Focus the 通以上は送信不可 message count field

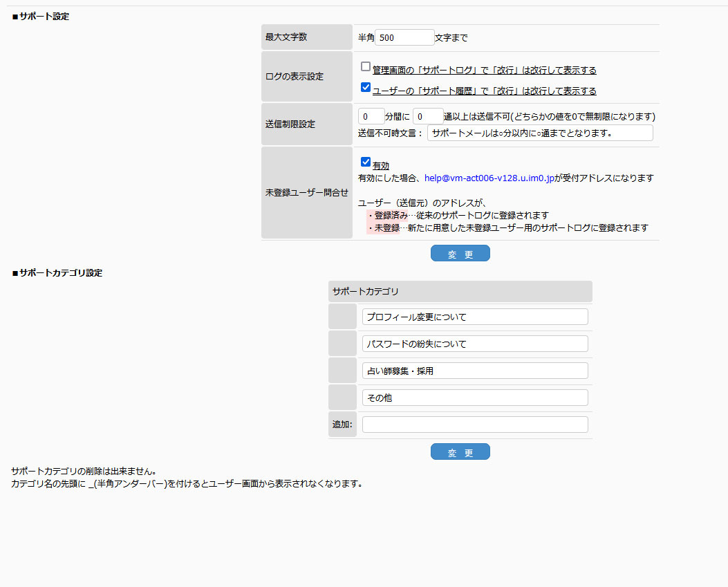click(427, 116)
